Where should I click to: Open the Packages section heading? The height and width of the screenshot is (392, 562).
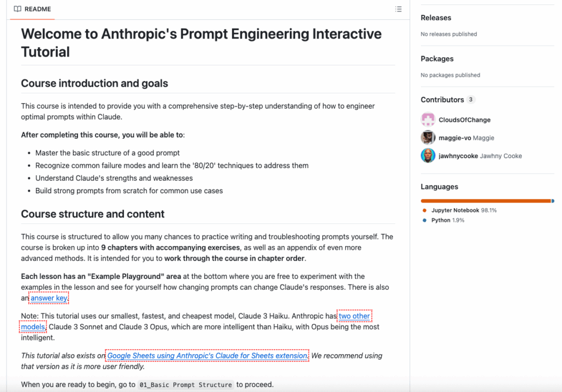(437, 59)
